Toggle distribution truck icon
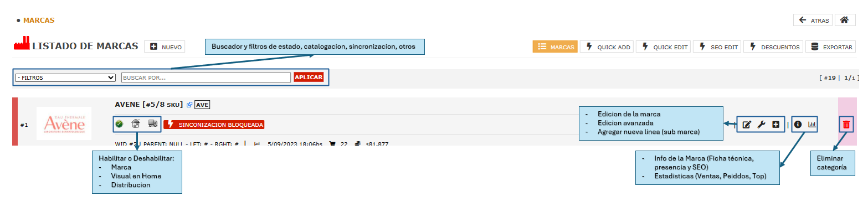The height and width of the screenshot is (217, 868). (x=153, y=125)
